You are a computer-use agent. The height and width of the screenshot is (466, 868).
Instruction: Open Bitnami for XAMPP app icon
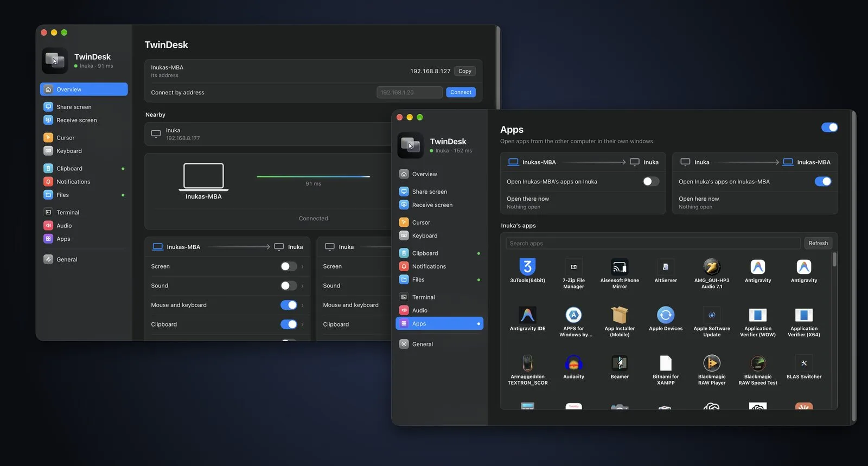666,363
